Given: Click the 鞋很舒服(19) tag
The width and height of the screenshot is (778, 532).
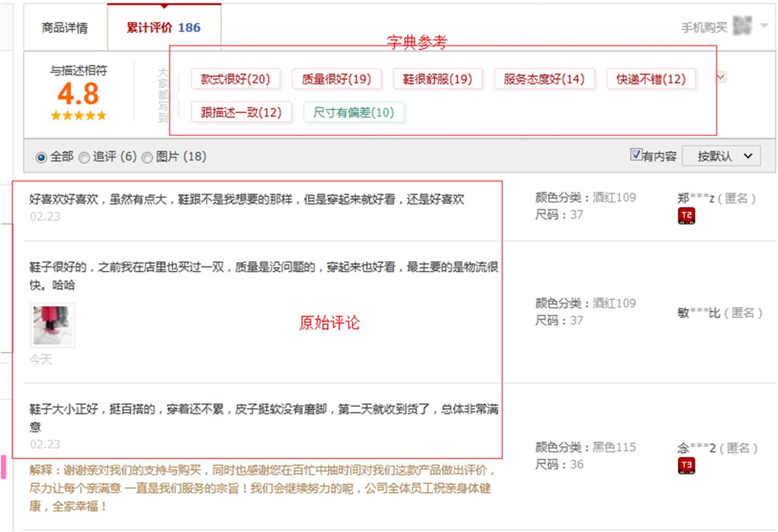Looking at the screenshot, I should [x=437, y=79].
